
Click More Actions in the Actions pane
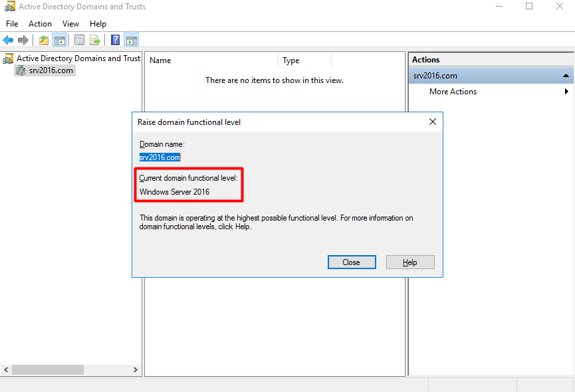click(x=453, y=92)
